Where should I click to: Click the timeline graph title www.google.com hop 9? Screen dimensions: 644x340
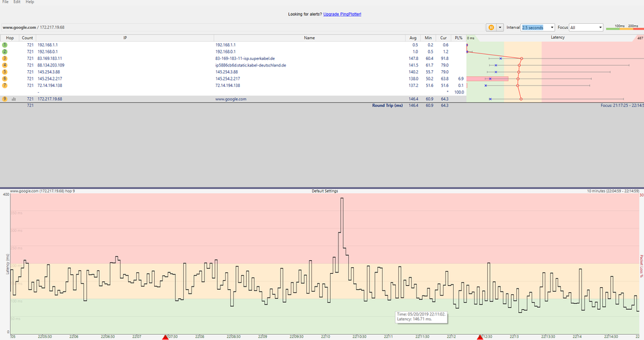(43, 191)
